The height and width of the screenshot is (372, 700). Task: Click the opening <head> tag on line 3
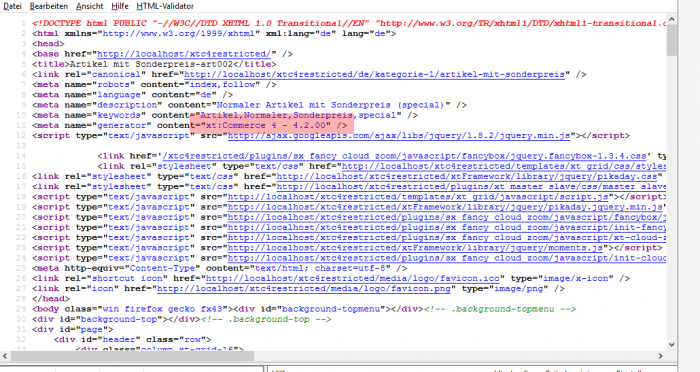click(x=48, y=44)
